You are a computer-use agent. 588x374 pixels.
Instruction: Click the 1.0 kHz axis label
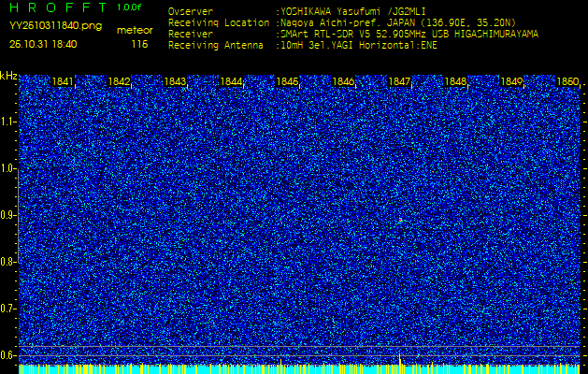click(7, 169)
